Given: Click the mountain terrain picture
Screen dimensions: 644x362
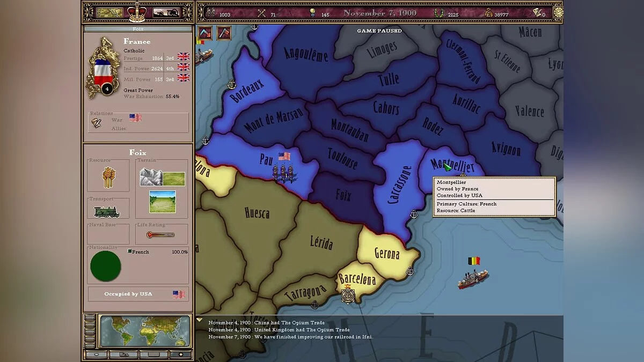Looking at the screenshot, I should coord(151,177).
